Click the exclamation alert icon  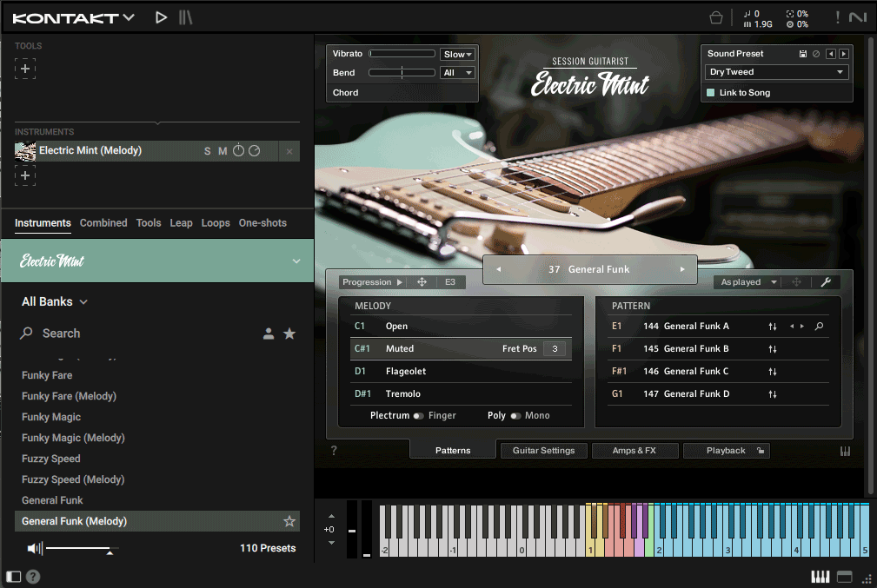(837, 18)
